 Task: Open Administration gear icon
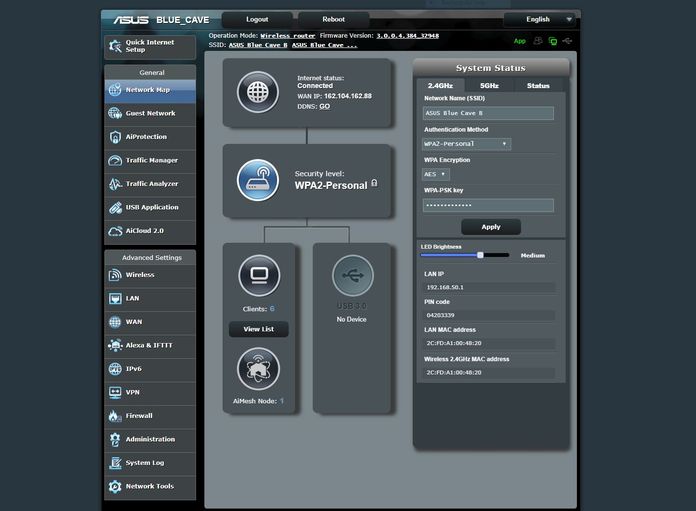pyautogui.click(x=115, y=440)
